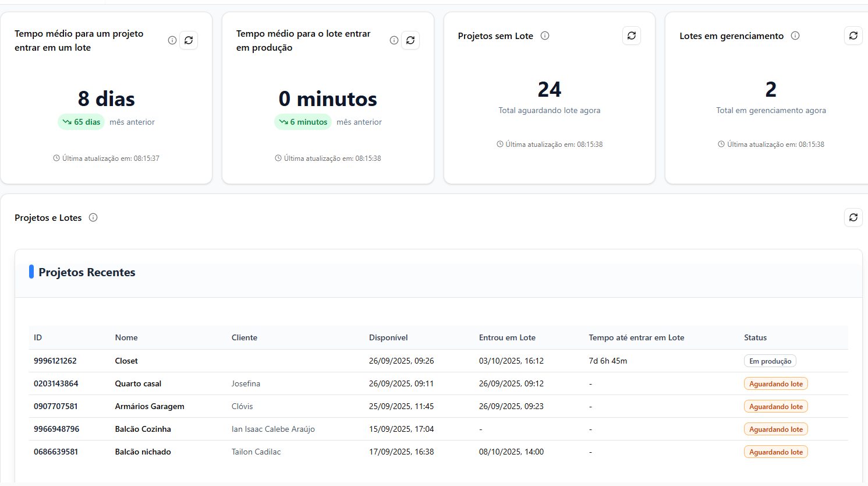The width and height of the screenshot is (868, 486).
Task: Click Aguardando lote badge for Balcão nichado
Action: (x=775, y=452)
